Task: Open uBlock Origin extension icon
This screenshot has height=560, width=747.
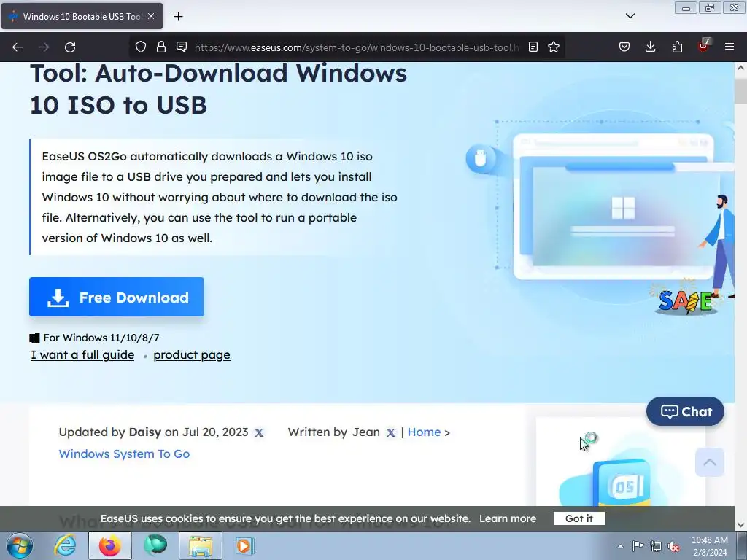Action: (703, 46)
